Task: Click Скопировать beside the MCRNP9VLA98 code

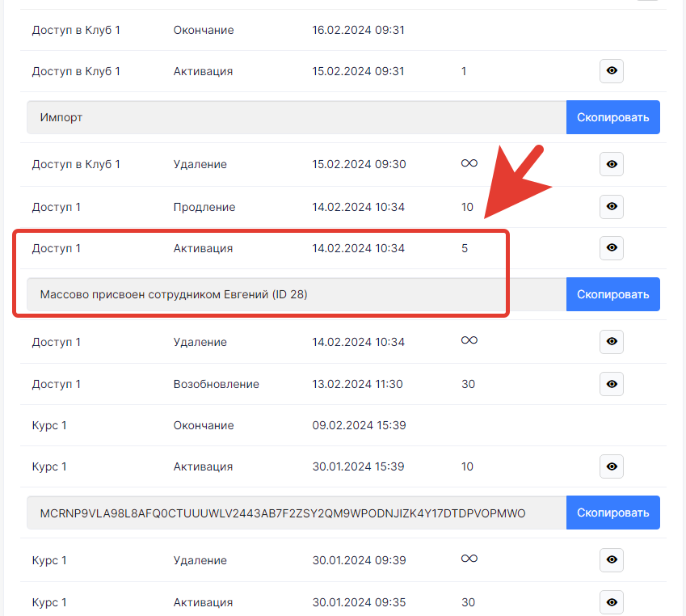Action: tap(612, 513)
